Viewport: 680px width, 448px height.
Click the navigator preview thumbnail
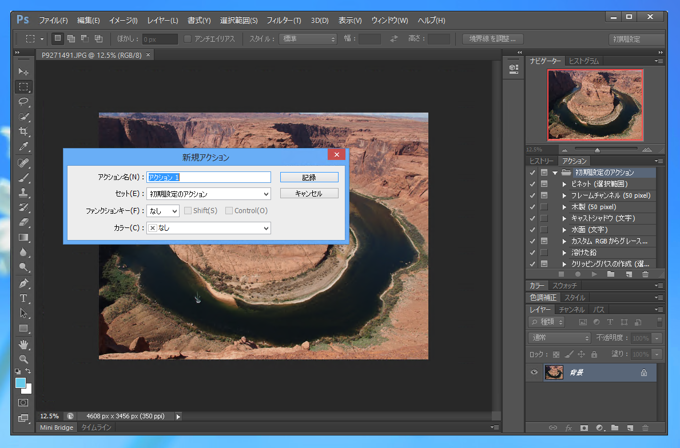(595, 105)
